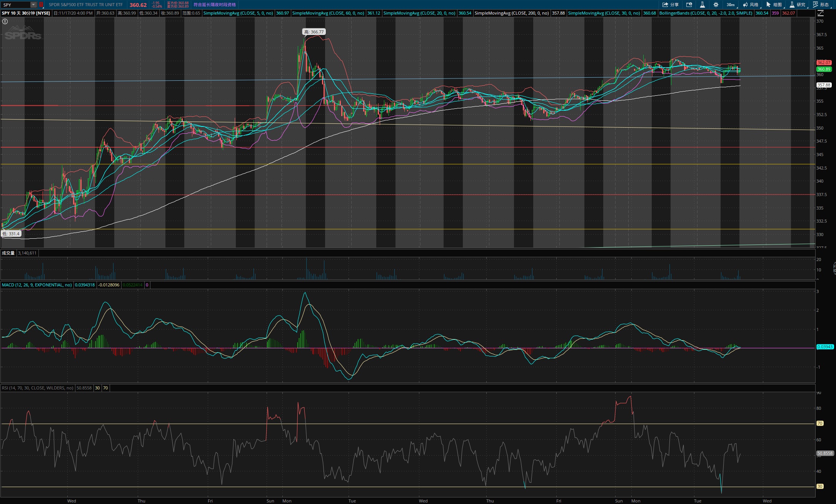Click the SimpleMovingAvg 200 study label
Screen dimensions: 836x504
[x=512, y=13]
